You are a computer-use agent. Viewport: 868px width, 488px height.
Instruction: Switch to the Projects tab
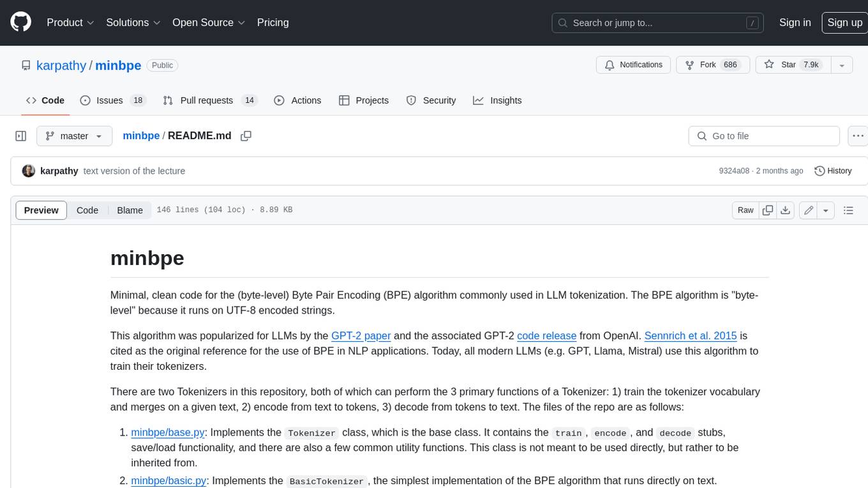[364, 100]
